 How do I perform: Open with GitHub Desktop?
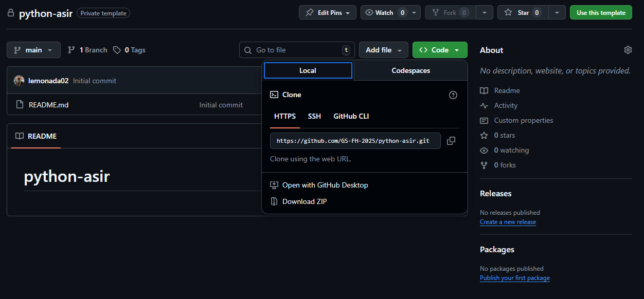pyautogui.click(x=319, y=185)
